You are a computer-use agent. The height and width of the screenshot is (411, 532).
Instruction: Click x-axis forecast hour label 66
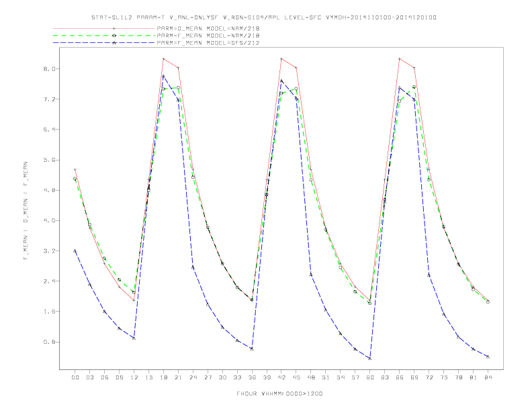point(400,377)
